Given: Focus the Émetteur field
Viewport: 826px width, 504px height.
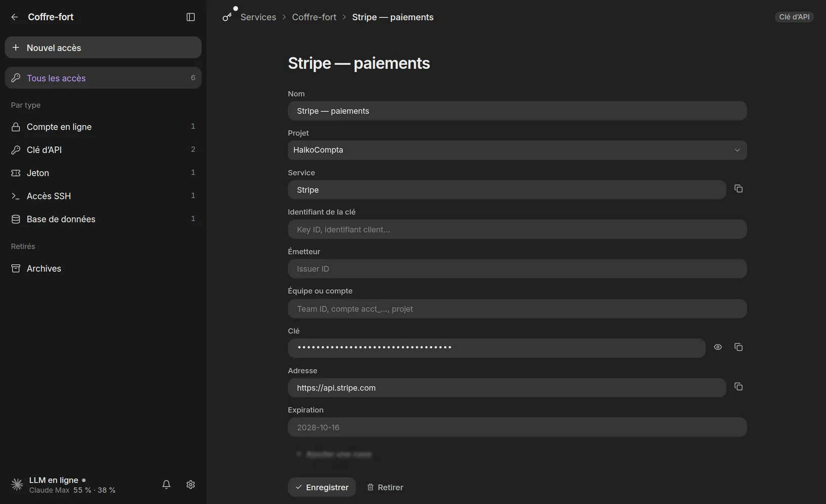Looking at the screenshot, I should tap(517, 269).
